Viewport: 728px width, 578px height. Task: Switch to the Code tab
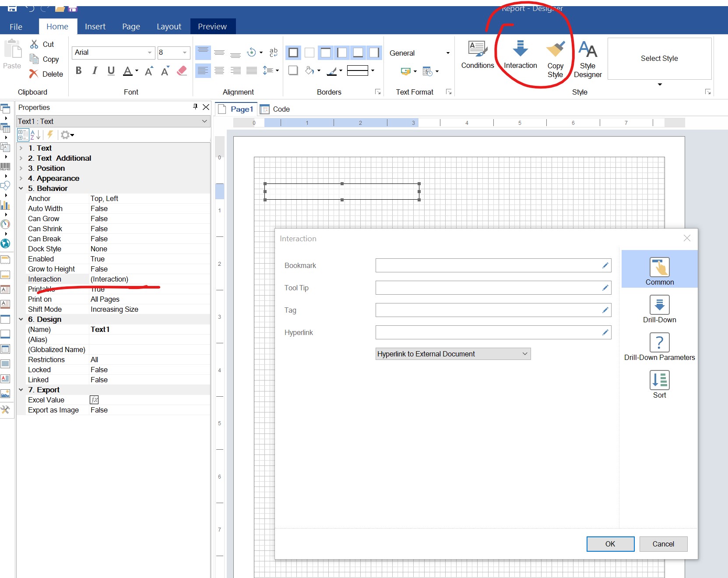[x=275, y=109]
